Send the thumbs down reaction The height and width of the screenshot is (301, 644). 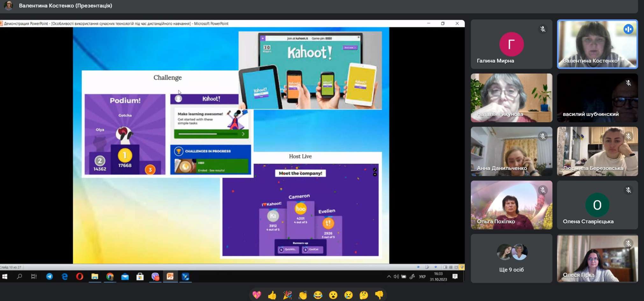point(379,295)
